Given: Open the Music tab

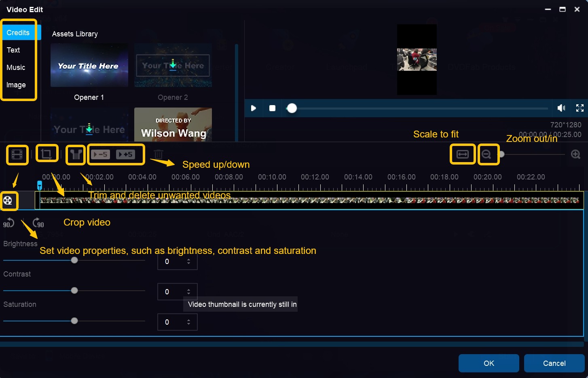Looking at the screenshot, I should [16, 68].
